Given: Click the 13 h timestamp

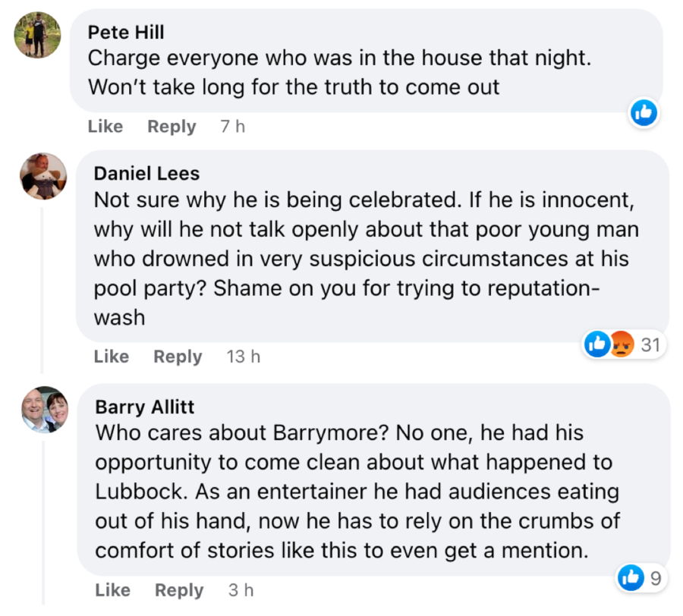Looking at the screenshot, I should (x=243, y=357).
